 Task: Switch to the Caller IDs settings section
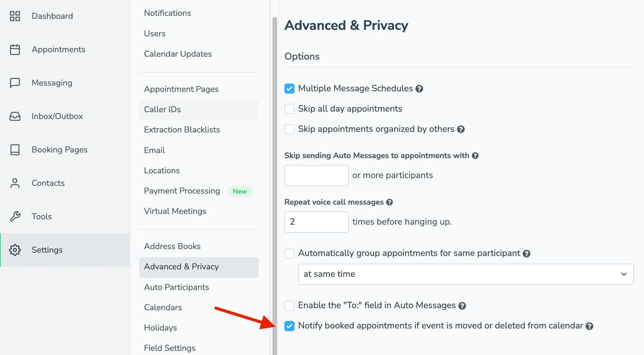[162, 109]
